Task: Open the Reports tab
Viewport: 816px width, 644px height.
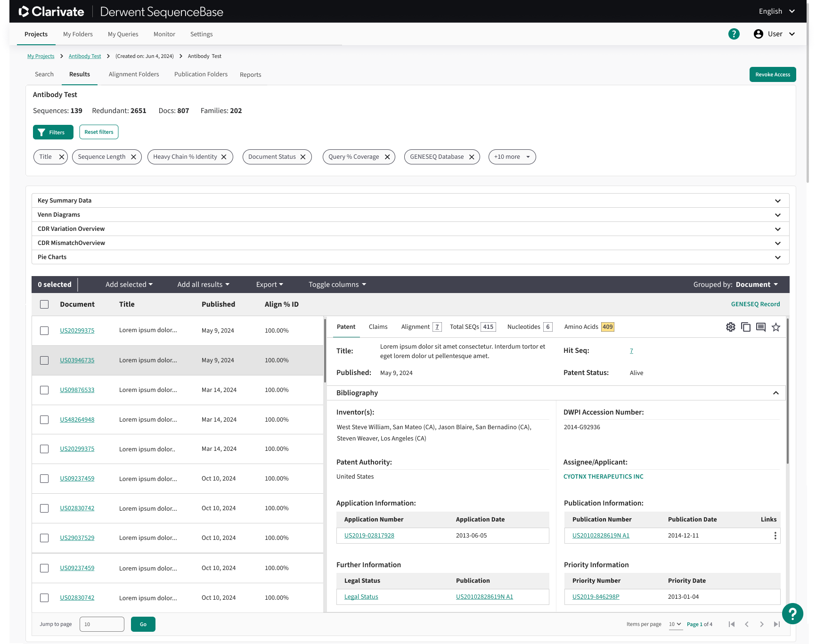Action: click(x=250, y=74)
